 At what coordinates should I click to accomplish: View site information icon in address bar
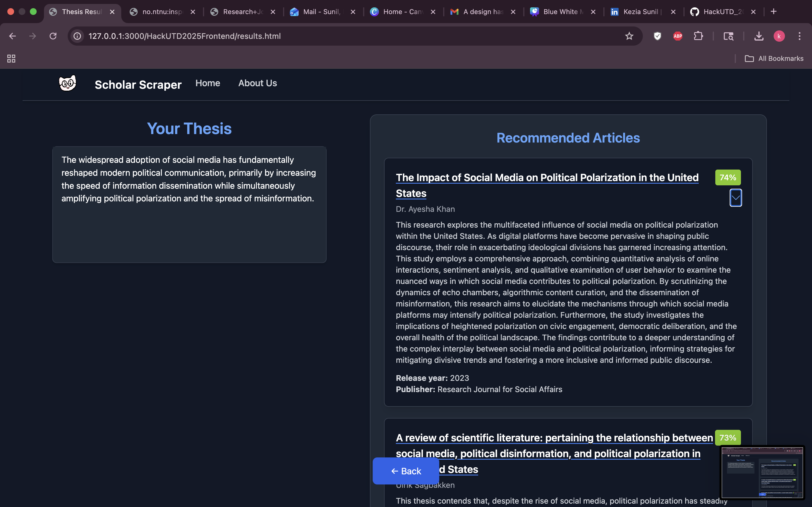[x=78, y=36]
